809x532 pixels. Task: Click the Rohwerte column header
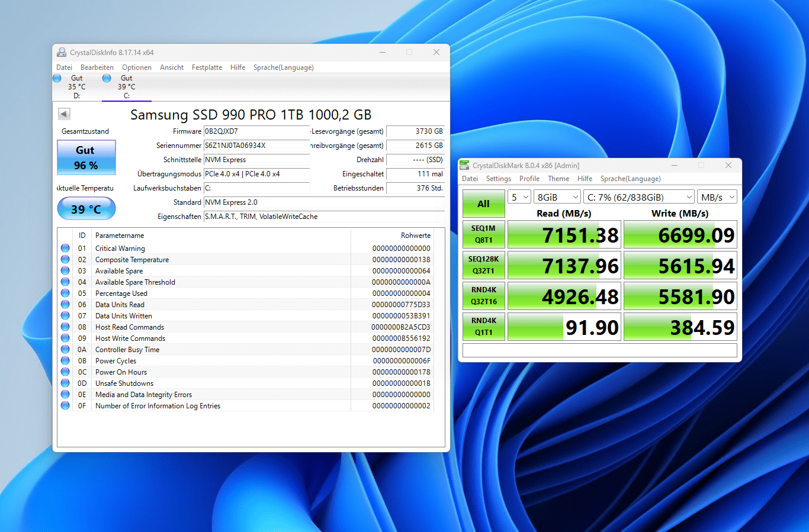416,236
